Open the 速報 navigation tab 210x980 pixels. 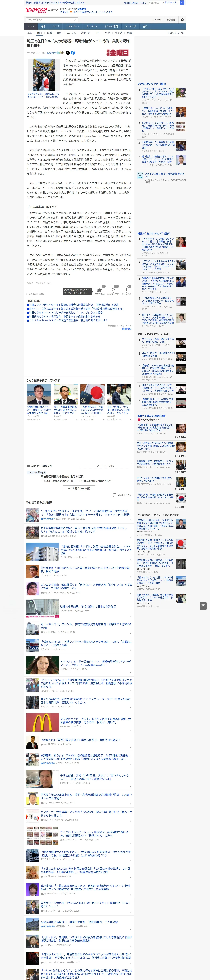(x=43, y=27)
